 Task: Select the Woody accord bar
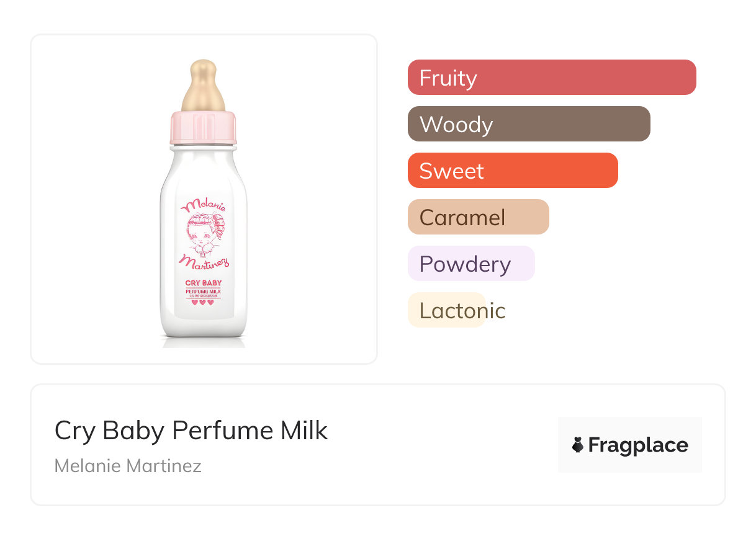click(x=528, y=124)
